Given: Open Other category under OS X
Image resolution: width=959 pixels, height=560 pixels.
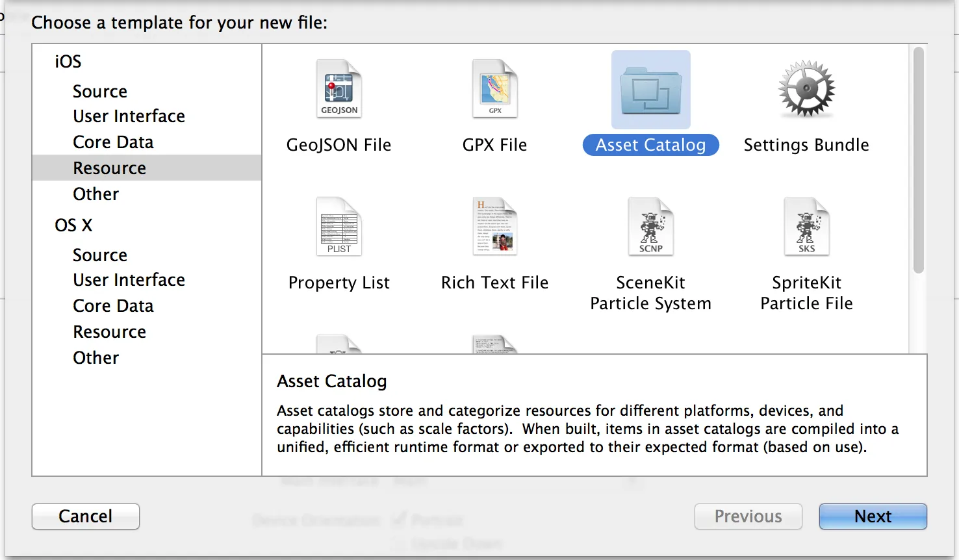Looking at the screenshot, I should pyautogui.click(x=96, y=358).
